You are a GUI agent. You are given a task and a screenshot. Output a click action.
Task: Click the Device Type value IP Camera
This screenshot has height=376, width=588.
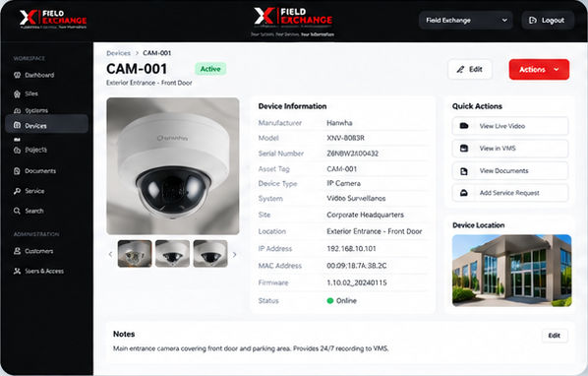tap(343, 183)
